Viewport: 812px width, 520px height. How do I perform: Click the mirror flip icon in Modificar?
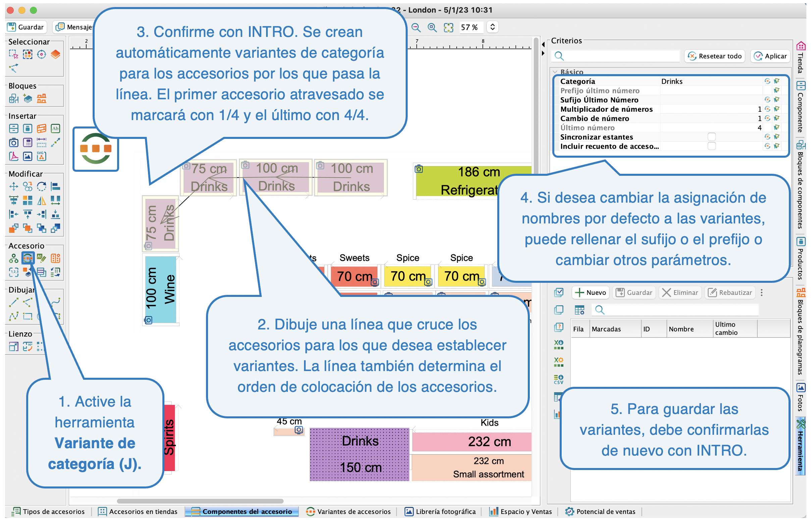pos(42,201)
